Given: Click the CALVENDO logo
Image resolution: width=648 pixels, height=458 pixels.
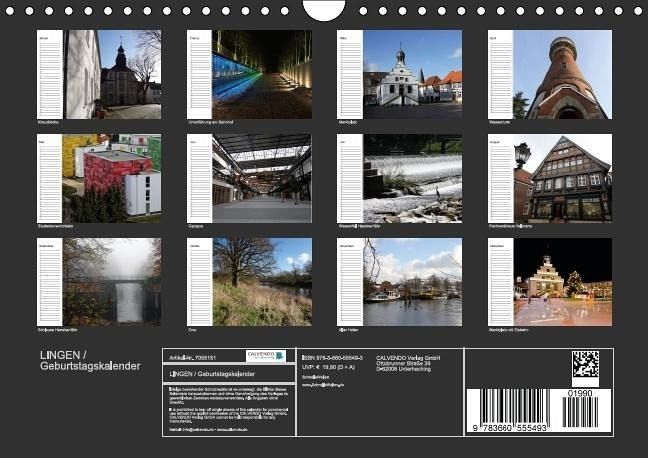Looking at the screenshot, I should [266, 356].
